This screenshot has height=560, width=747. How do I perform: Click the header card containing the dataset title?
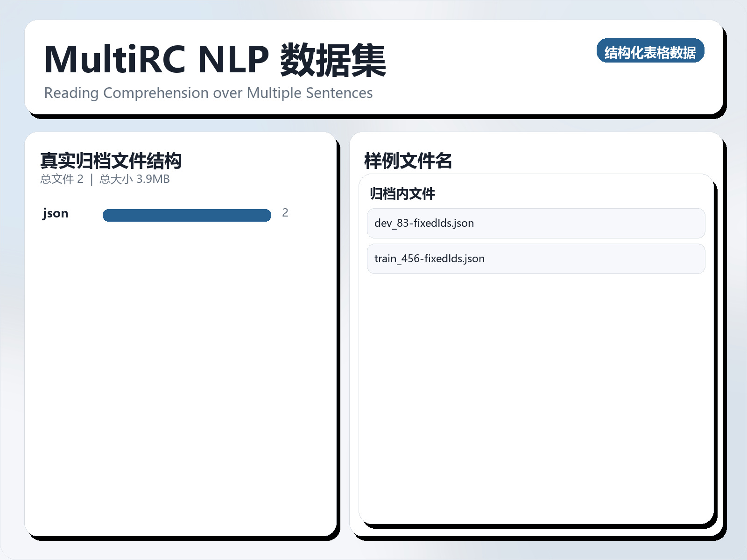[373, 68]
